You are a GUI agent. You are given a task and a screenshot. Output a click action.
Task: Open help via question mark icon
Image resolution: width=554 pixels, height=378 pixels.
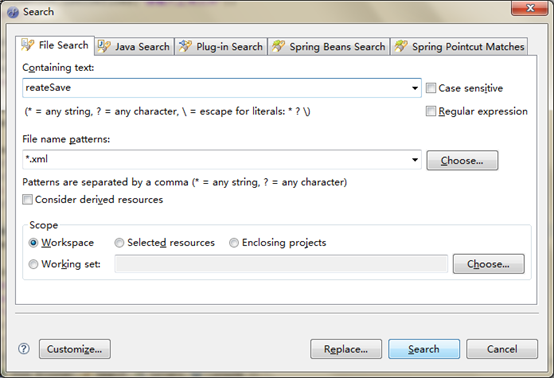(x=24, y=349)
